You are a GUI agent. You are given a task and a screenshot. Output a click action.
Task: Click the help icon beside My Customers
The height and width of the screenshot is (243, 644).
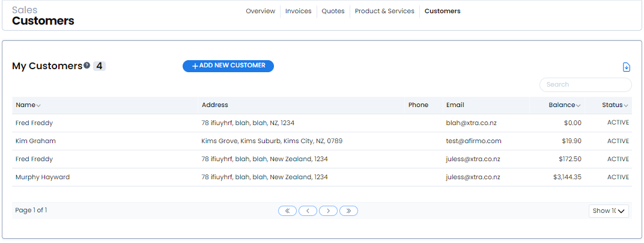coord(87,65)
